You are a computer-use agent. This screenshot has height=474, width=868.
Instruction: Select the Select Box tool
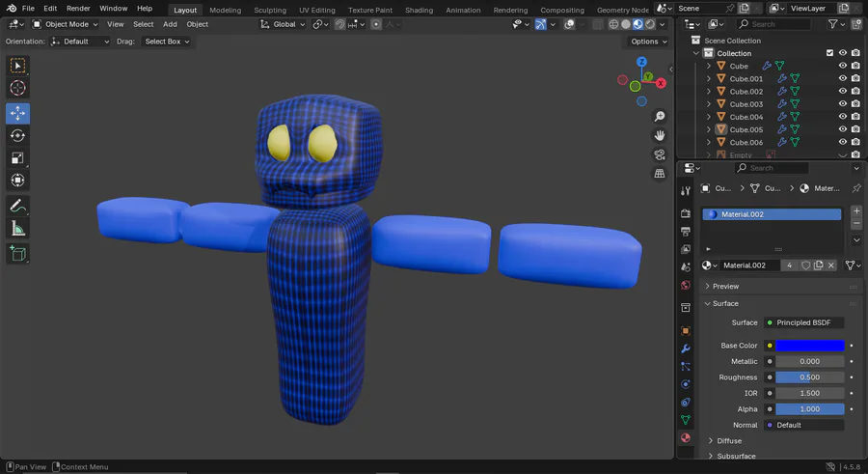point(17,66)
